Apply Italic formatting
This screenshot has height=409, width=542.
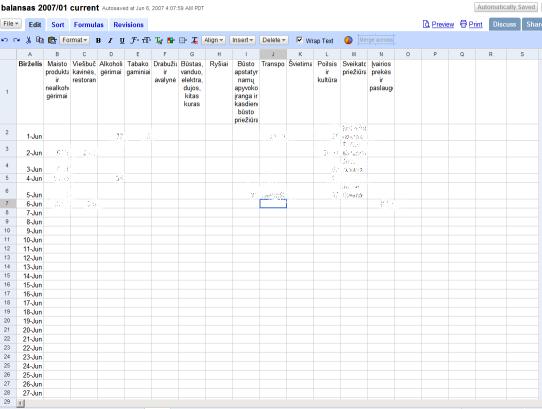tap(110, 40)
